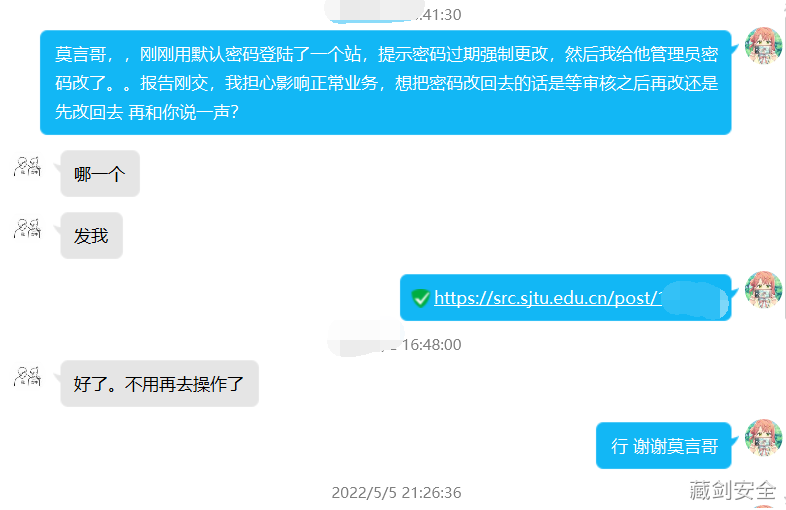Click the blue link message bubble background
786x510 pixels.
tap(565, 297)
